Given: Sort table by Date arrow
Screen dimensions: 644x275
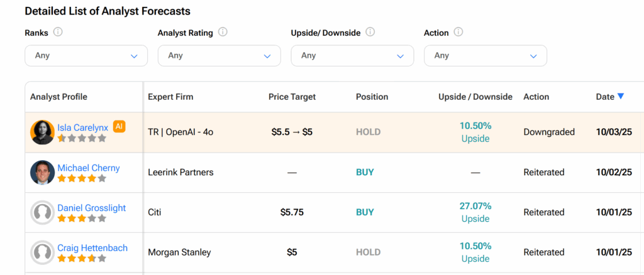Looking at the screenshot, I should (x=621, y=96).
